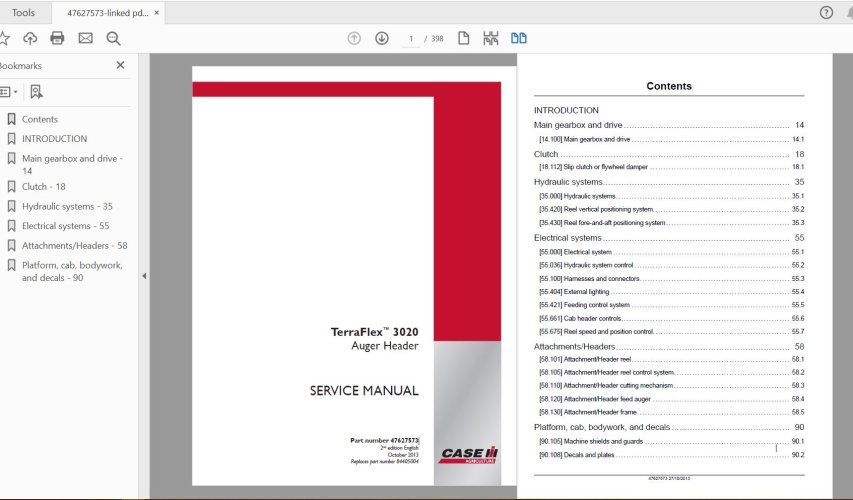Click Hydraulic systems contents heading
This screenshot has height=500, width=853.
[669, 182]
